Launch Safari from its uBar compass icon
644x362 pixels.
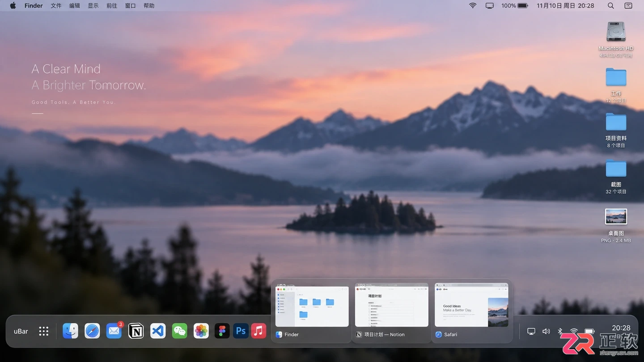(x=92, y=331)
